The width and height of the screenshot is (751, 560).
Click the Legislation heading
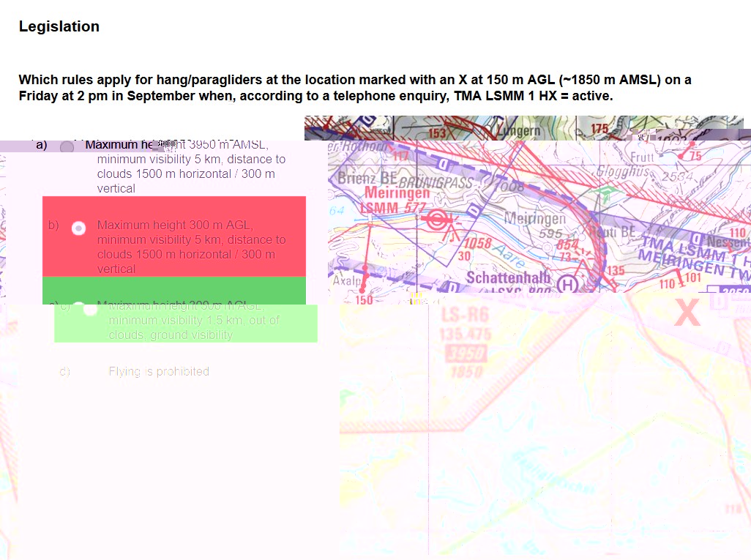[59, 27]
